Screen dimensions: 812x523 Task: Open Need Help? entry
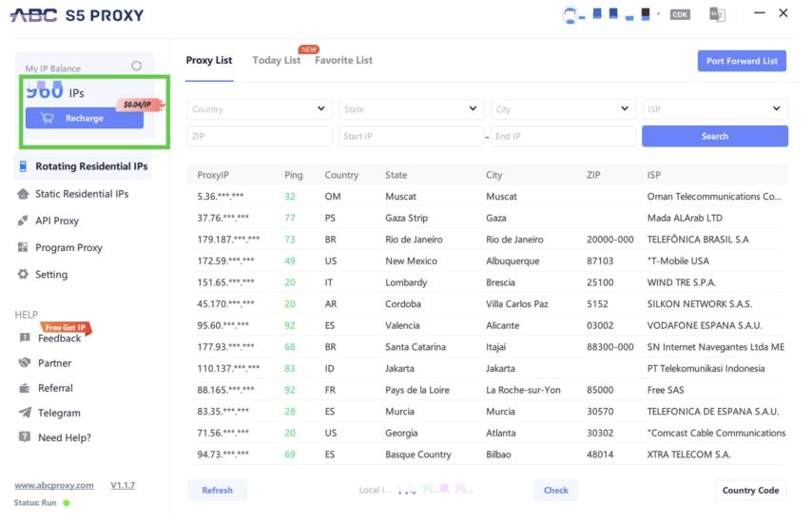click(x=65, y=438)
